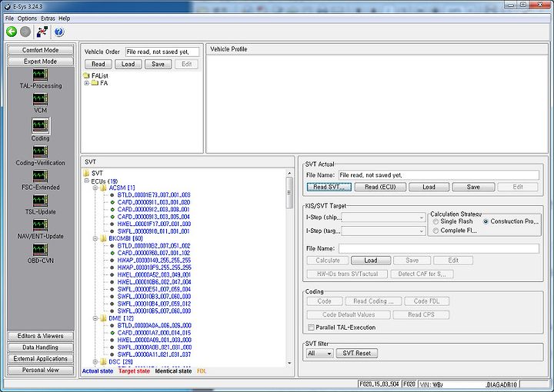This screenshot has width=554, height=392.
Task: Click the Read (ECU) button
Action: (380, 187)
